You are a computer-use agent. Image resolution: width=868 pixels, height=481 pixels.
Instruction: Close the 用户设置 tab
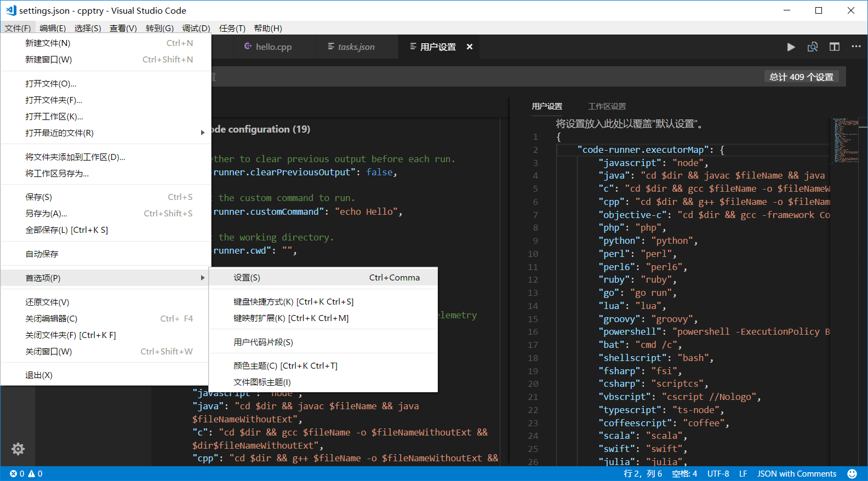point(470,47)
